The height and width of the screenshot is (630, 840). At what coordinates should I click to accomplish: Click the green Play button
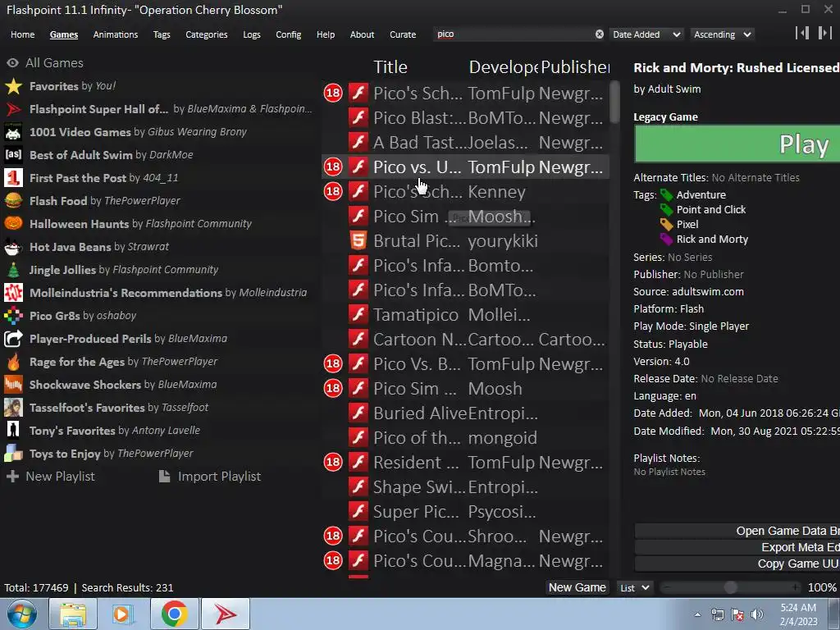click(x=737, y=144)
